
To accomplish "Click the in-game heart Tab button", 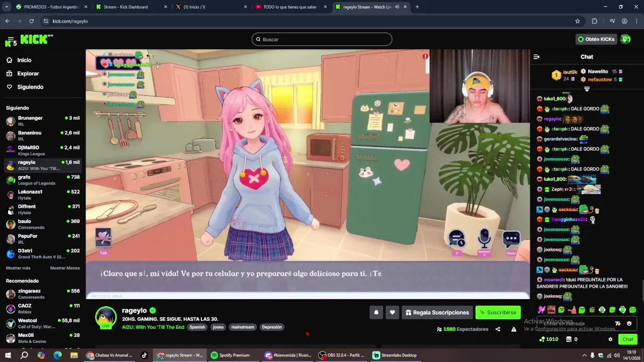I will (103, 238).
